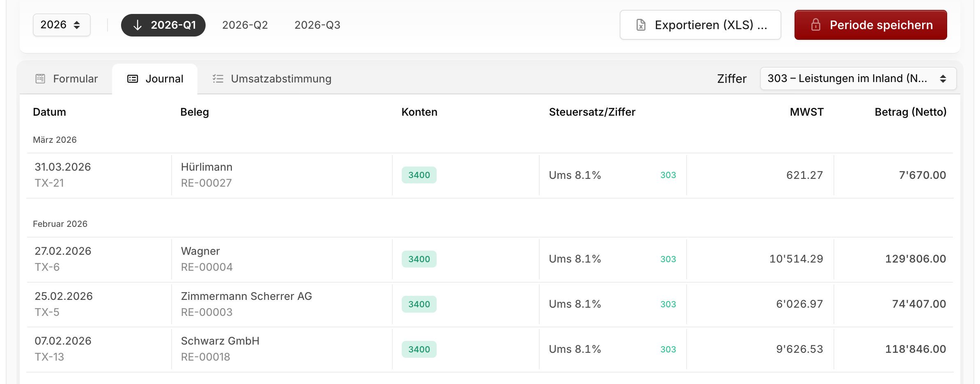
Task: Select Zimmermann Scherrer AG RE-00003 entry
Action: coord(246,304)
